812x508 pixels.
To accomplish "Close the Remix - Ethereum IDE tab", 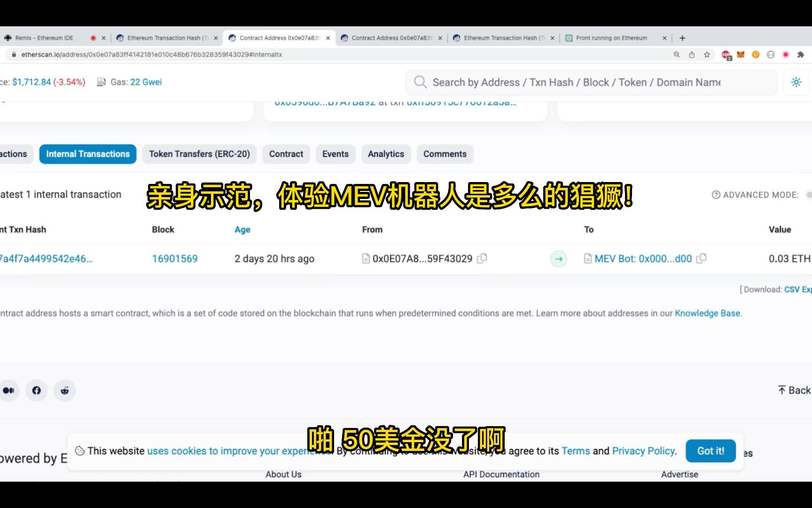I will coord(103,38).
